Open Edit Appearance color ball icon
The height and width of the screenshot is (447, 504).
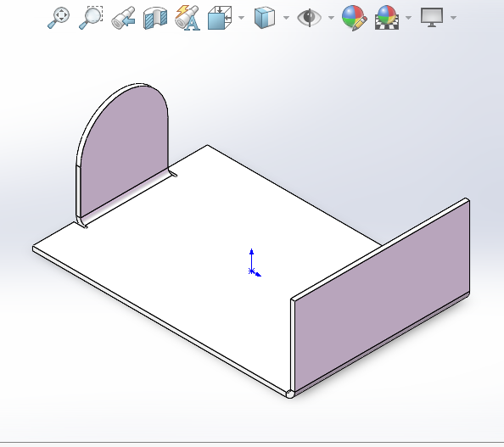(x=354, y=18)
